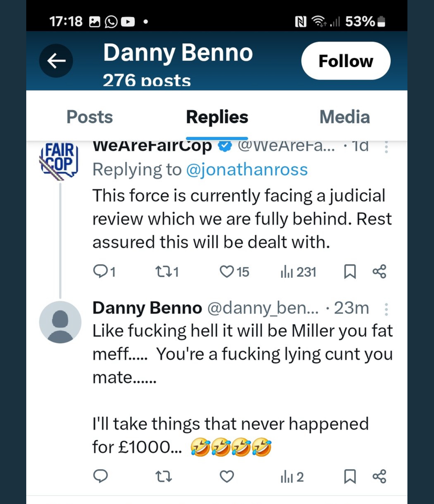Viewport: 434px width, 504px height.
Task: Follow Danny Benno
Action: coord(346,61)
